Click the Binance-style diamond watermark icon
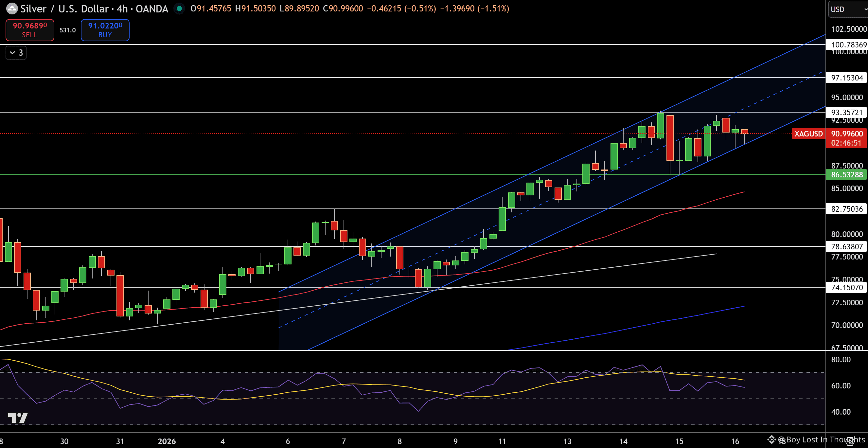 (771, 439)
